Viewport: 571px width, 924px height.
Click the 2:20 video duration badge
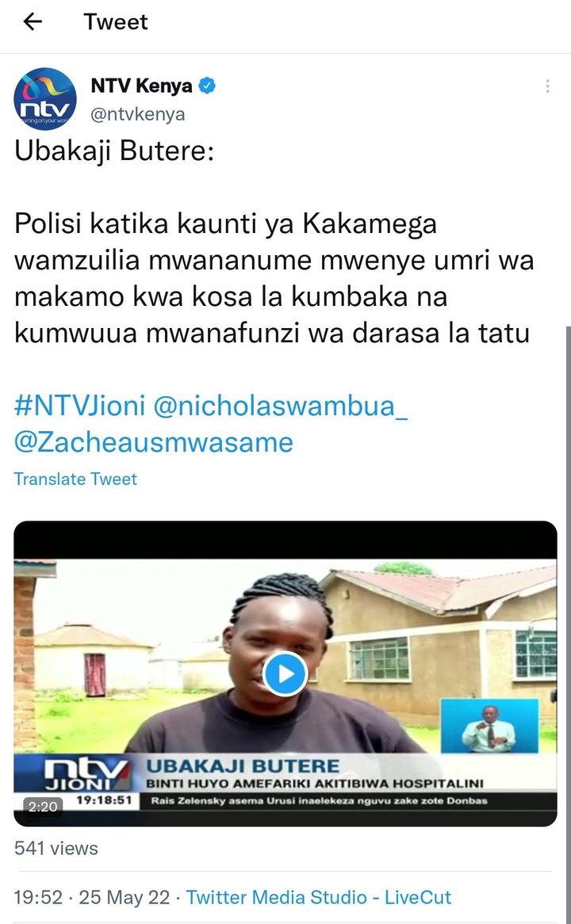[43, 806]
